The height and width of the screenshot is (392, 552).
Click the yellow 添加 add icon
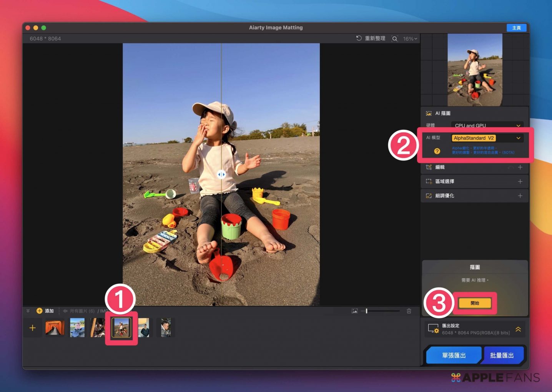click(x=39, y=311)
